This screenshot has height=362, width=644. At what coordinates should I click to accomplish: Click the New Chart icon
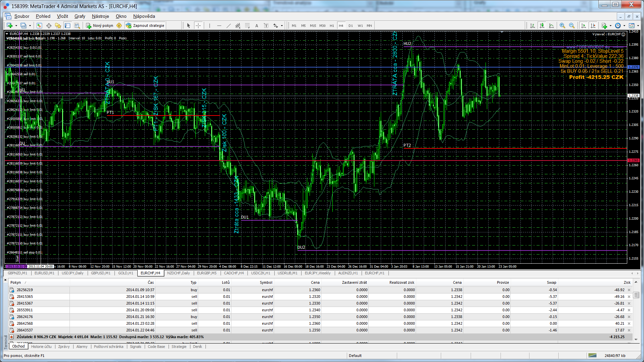(9, 26)
